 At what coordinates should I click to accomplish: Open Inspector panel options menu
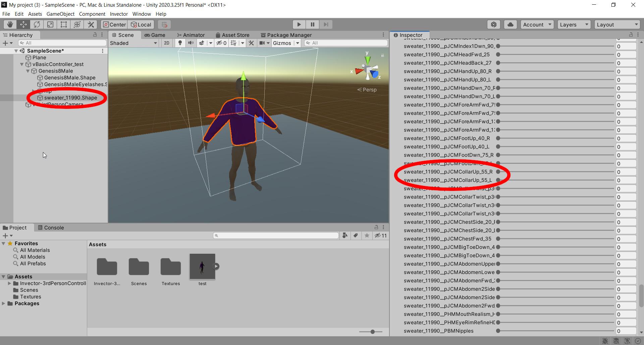coord(638,35)
